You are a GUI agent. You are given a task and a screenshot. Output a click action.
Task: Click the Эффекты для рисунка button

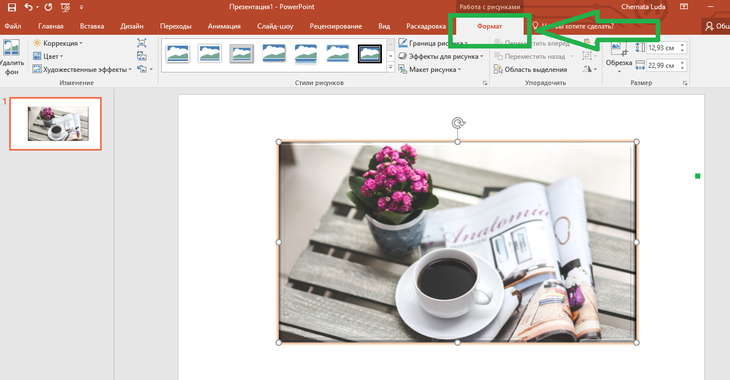pos(441,56)
